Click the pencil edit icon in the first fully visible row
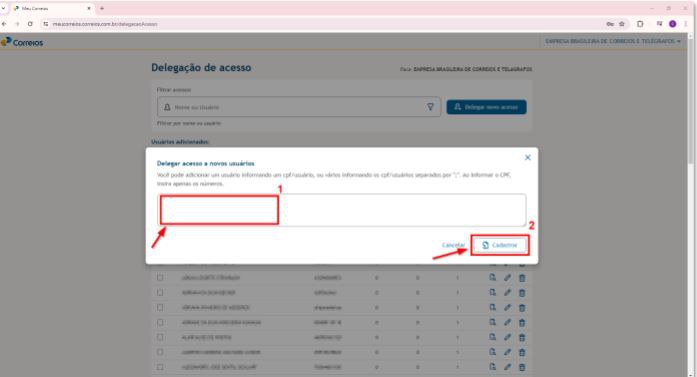Viewport: 697px width, 377px height. [x=507, y=277]
